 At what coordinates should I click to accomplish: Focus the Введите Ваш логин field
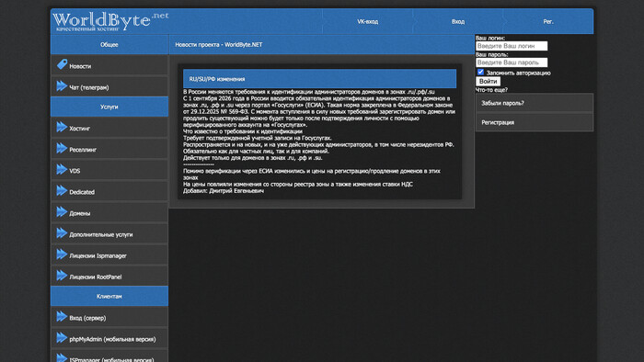point(512,46)
